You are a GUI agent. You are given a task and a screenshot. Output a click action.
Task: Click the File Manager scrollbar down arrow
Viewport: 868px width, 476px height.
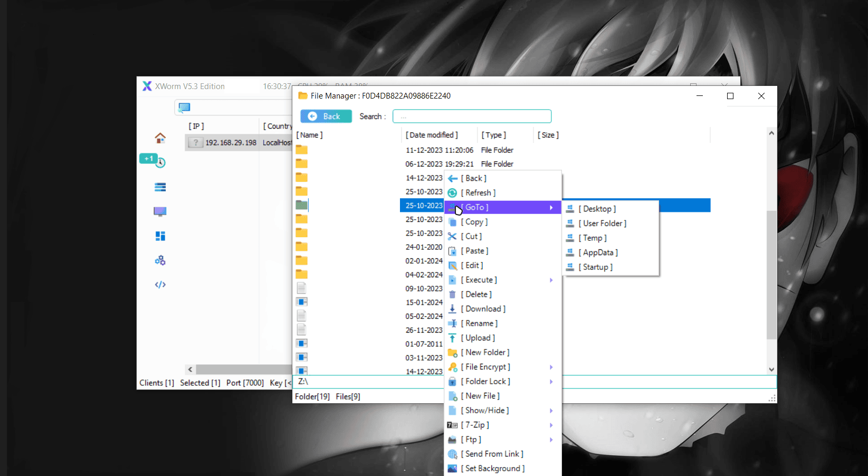771,370
